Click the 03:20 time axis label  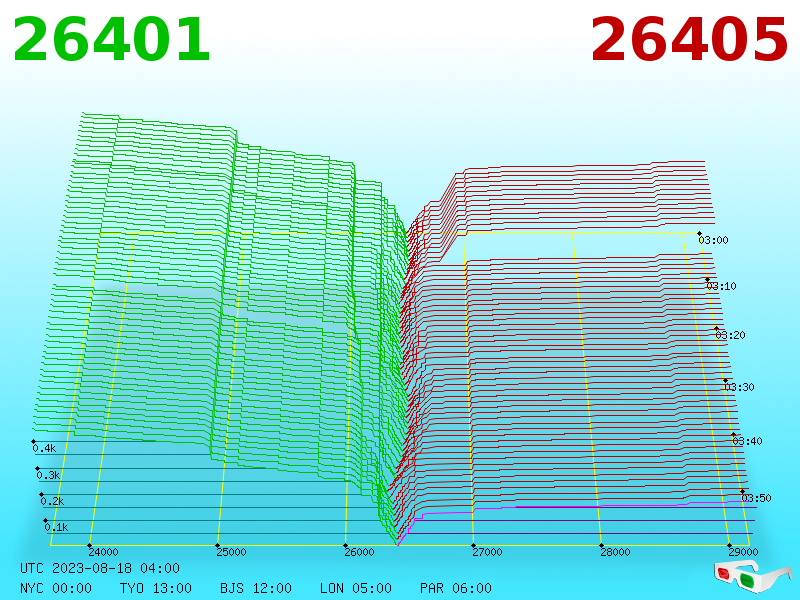[731, 335]
